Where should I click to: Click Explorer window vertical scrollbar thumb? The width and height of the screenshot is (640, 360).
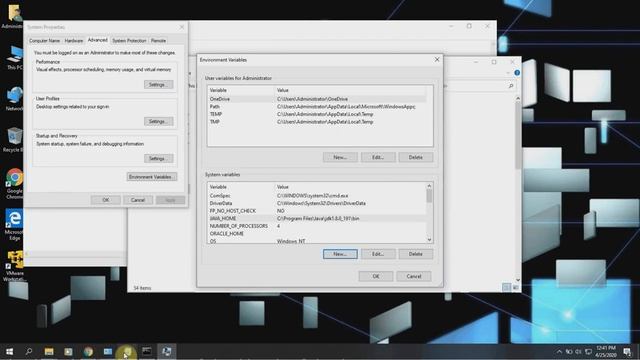518,135
